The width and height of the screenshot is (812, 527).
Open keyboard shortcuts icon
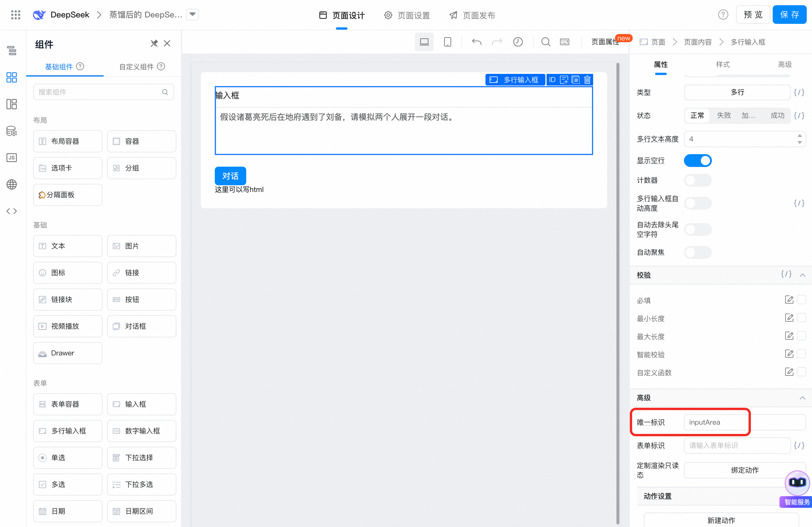[565, 42]
